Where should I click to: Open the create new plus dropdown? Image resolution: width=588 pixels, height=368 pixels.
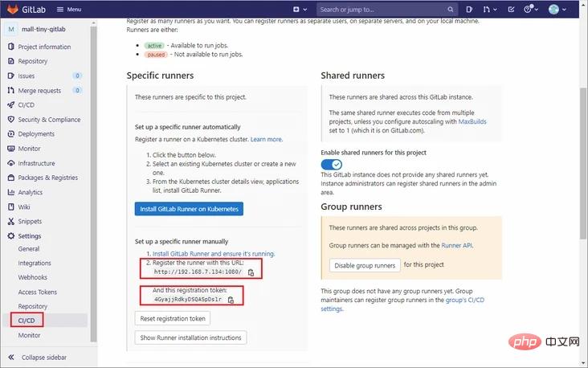(x=300, y=10)
